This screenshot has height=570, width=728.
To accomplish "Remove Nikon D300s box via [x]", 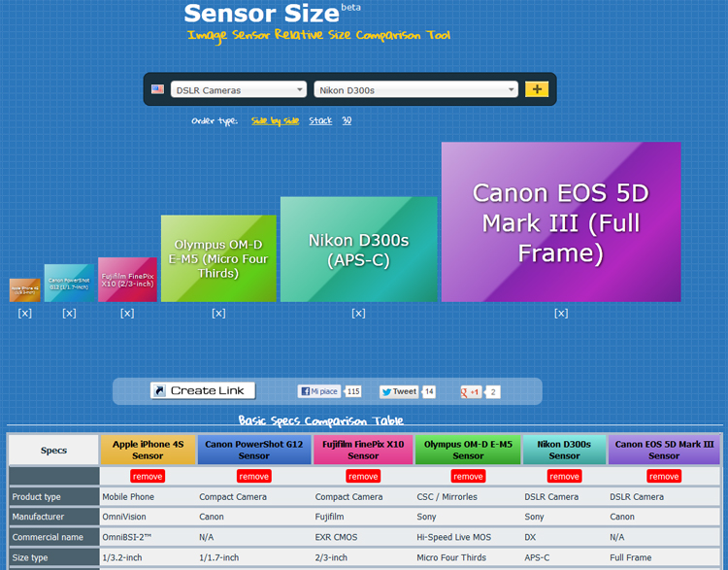I will pos(358,313).
